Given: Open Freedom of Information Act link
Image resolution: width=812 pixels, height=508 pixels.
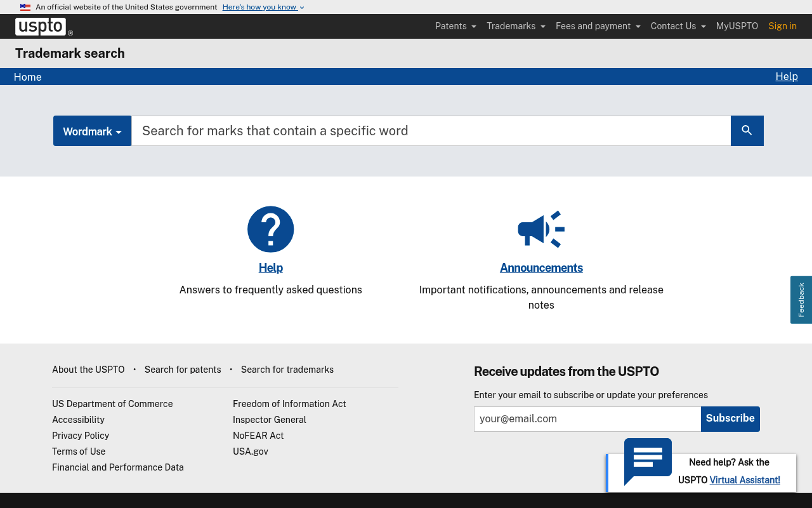Looking at the screenshot, I should pos(289,404).
